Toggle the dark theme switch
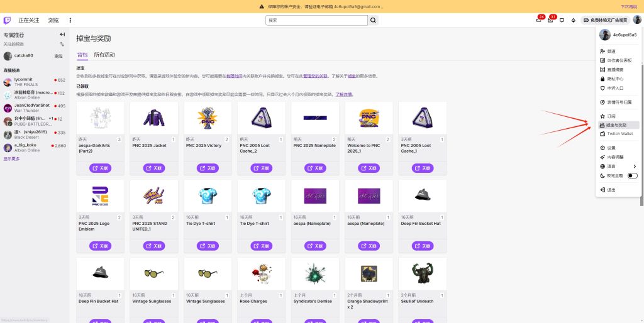Image resolution: width=644 pixels, height=323 pixels. (x=633, y=176)
